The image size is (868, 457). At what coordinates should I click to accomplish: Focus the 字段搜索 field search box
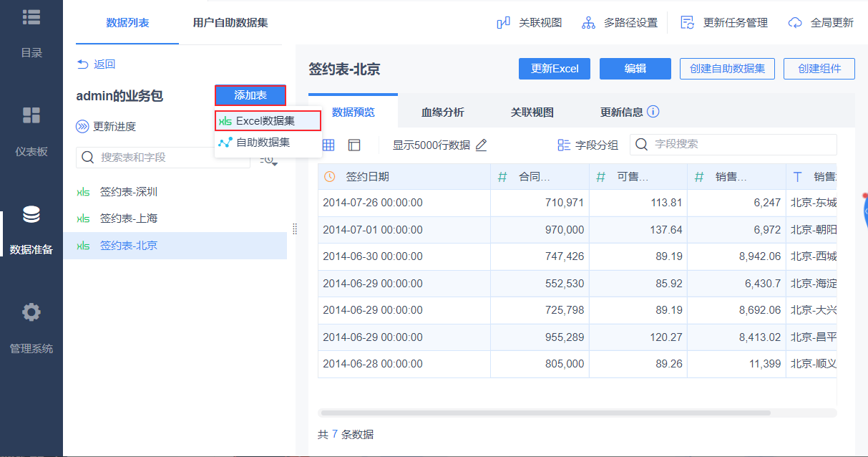(733, 145)
